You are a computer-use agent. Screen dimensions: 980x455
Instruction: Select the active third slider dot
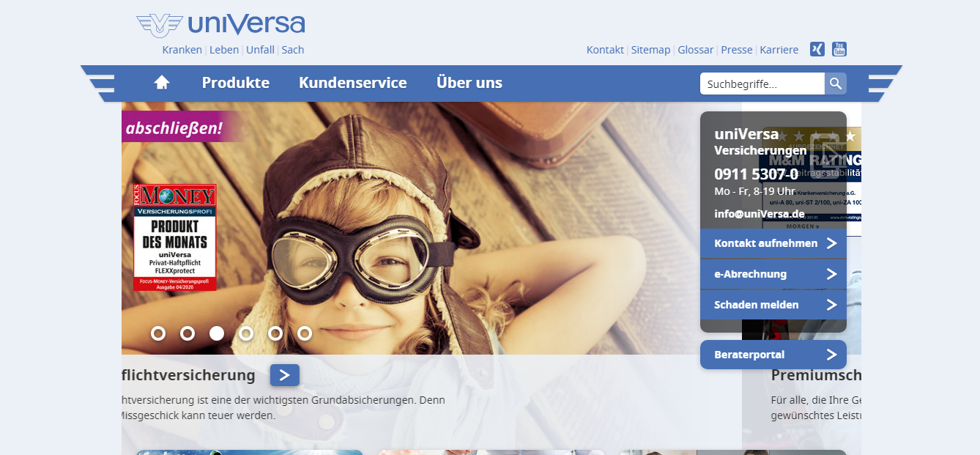[217, 333]
